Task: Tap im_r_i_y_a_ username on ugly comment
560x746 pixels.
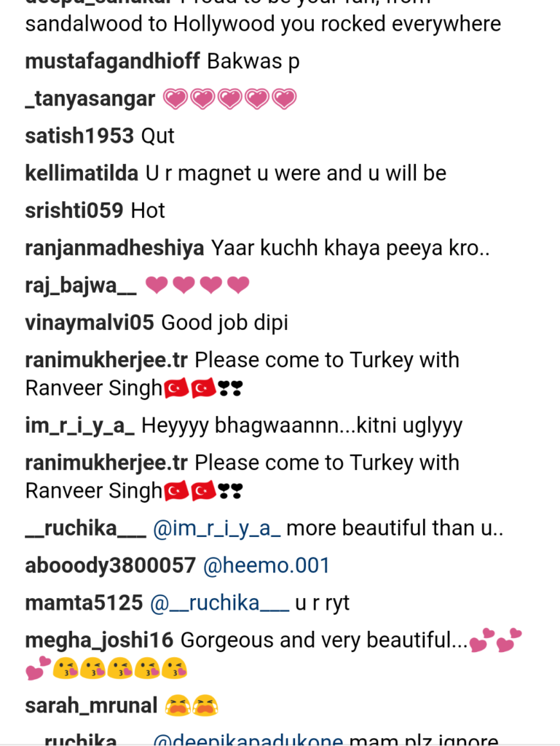Action: (80, 425)
